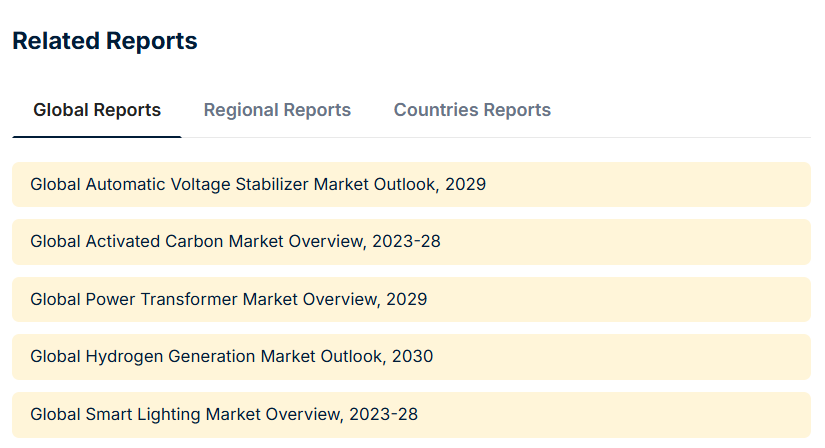825x448 pixels.
Task: Click the underline beneath Global Reports tab
Action: [x=97, y=136]
